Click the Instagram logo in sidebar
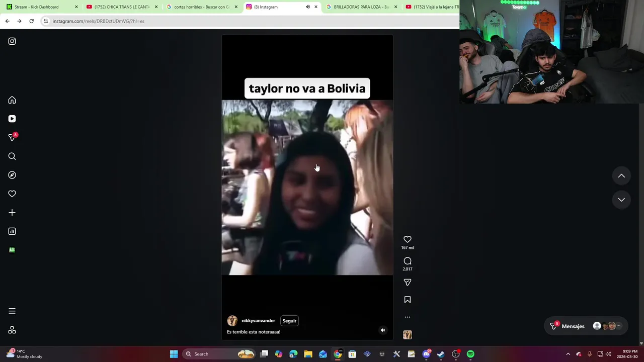The width and height of the screenshot is (644, 362). click(12, 41)
